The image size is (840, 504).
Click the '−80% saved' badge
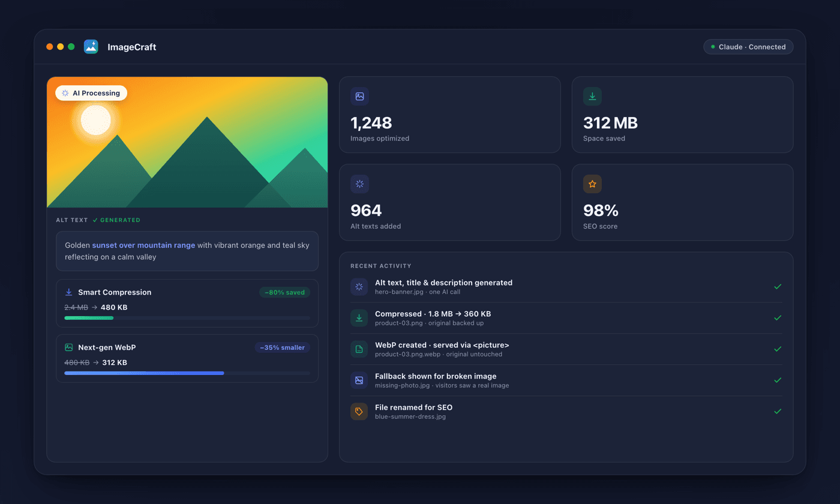point(284,292)
